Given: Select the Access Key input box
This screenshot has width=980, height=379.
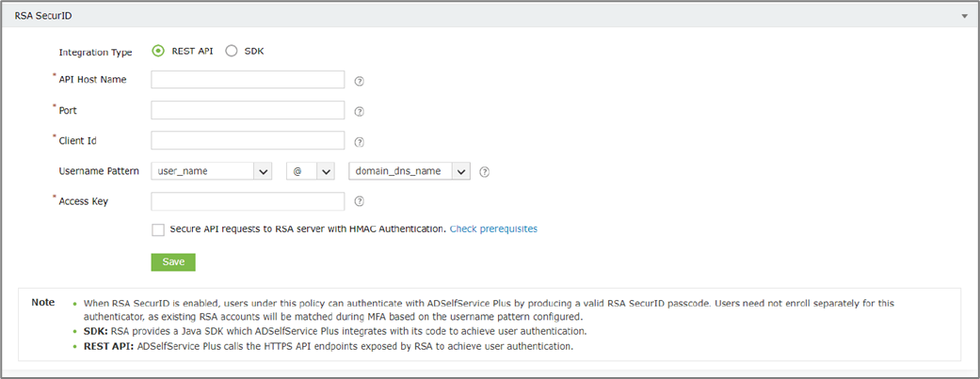Looking at the screenshot, I should [x=248, y=201].
